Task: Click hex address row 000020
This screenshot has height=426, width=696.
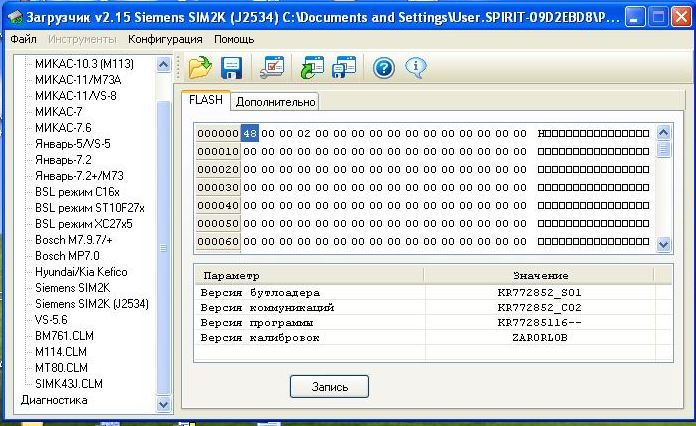Action: (218, 169)
